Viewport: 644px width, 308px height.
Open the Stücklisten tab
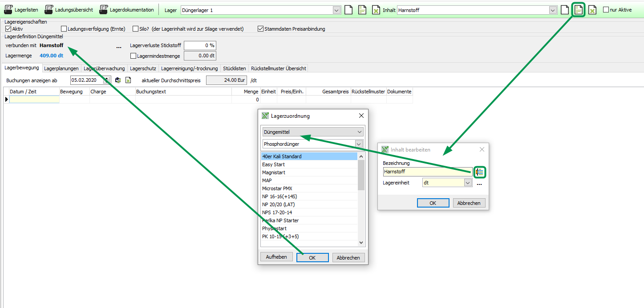click(x=234, y=68)
